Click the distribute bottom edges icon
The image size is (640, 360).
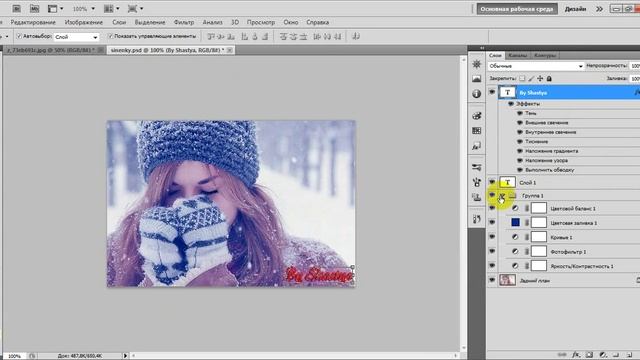point(303,37)
